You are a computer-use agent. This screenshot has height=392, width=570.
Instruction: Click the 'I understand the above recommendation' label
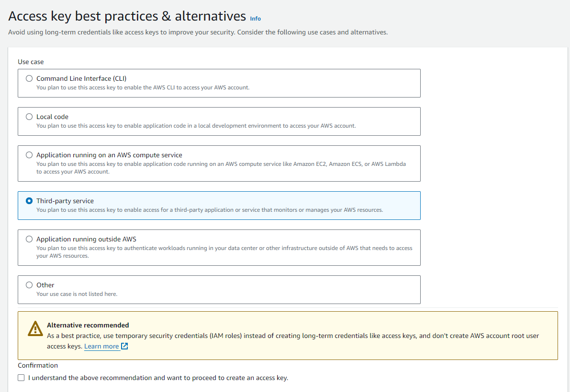point(158,378)
